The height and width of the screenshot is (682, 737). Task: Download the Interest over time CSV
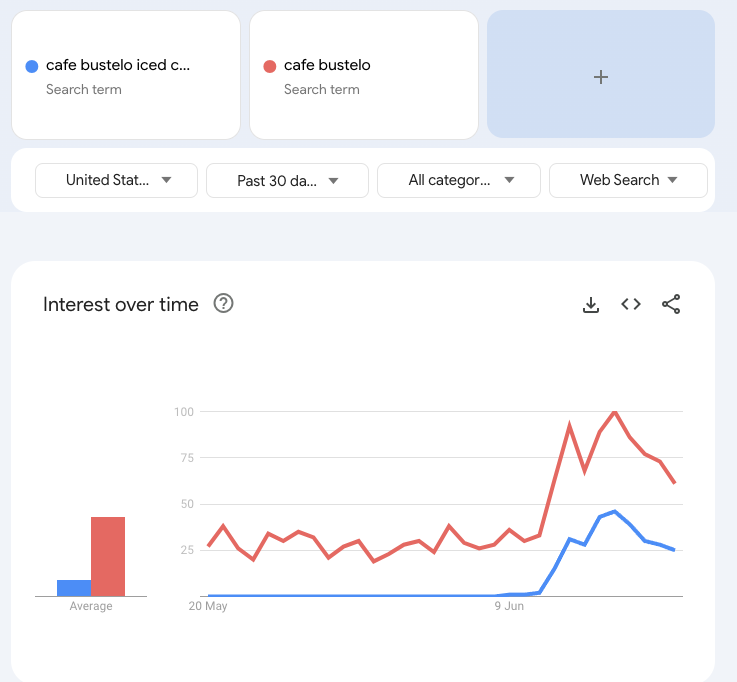pos(591,305)
